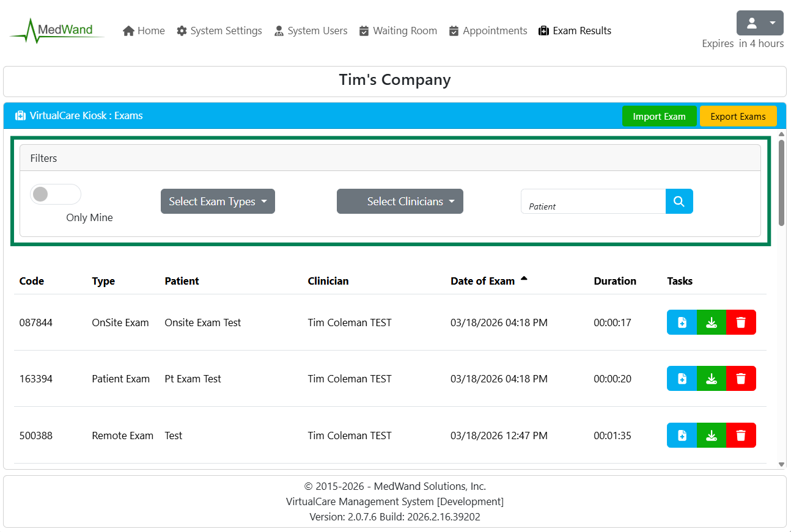Go to the Waiting Room page
The height and width of the screenshot is (532, 791).
398,31
